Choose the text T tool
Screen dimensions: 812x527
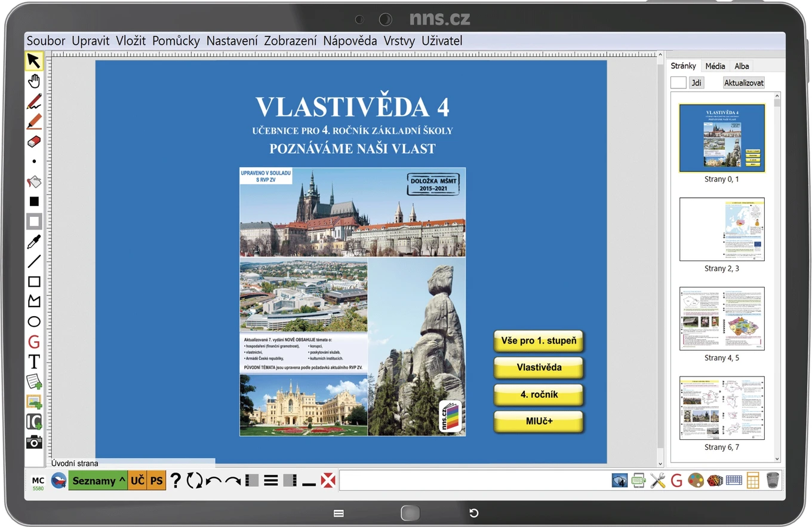[34, 361]
